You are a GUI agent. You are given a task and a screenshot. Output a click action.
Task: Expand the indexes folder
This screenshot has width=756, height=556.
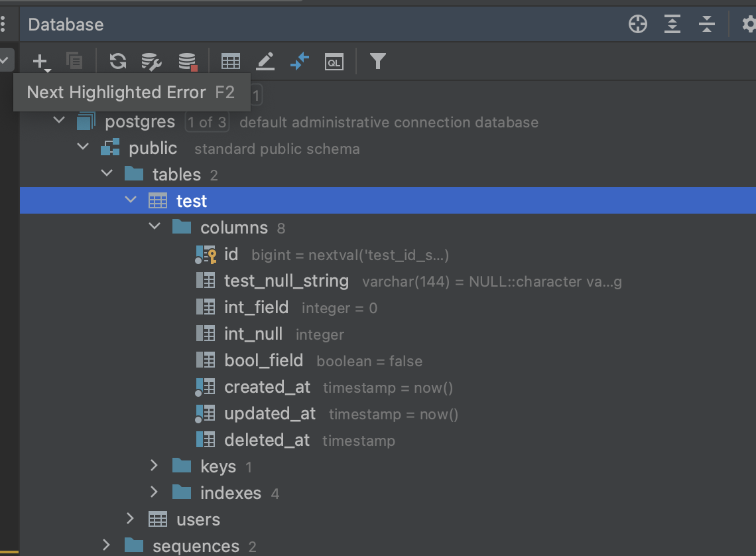[x=155, y=492]
